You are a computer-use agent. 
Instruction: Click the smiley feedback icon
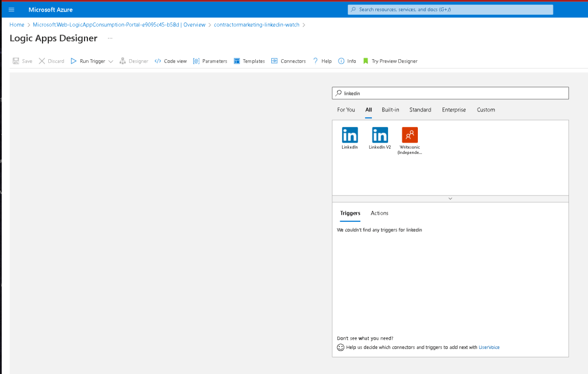point(340,348)
